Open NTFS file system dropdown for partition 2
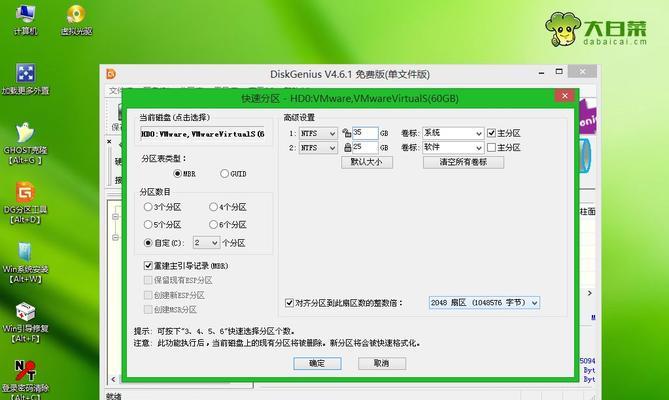This screenshot has width=669, height=400. (x=318, y=148)
